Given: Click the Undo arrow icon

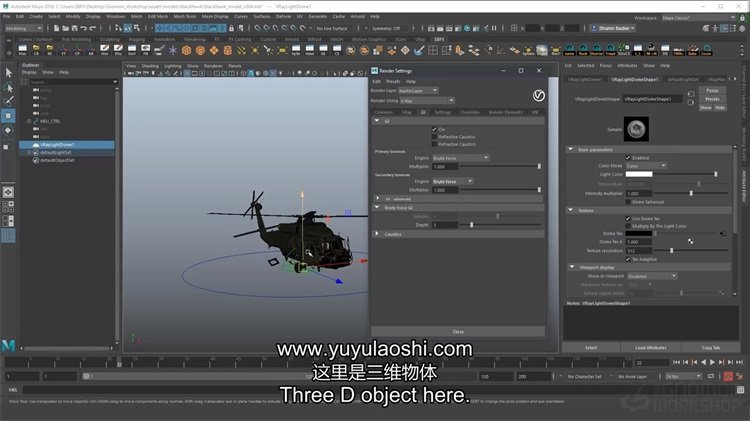Looking at the screenshot, I should [84, 28].
